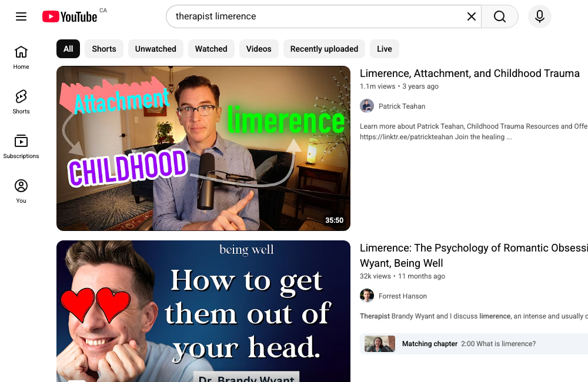Viewport: 588px width, 382px height.
Task: Visit the Patrick Teahan channel name link
Action: pyautogui.click(x=402, y=106)
